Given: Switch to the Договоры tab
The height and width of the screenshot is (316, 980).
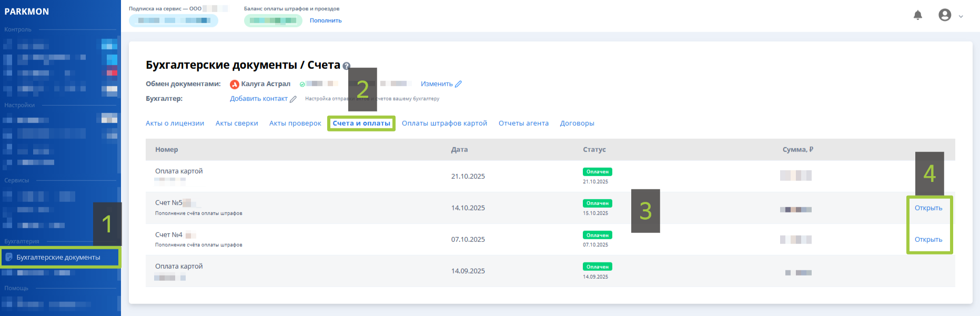Looking at the screenshot, I should 577,124.
